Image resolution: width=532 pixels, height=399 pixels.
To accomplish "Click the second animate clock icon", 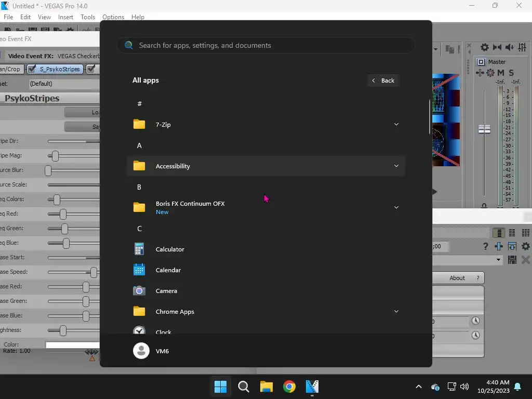I will [476, 335].
